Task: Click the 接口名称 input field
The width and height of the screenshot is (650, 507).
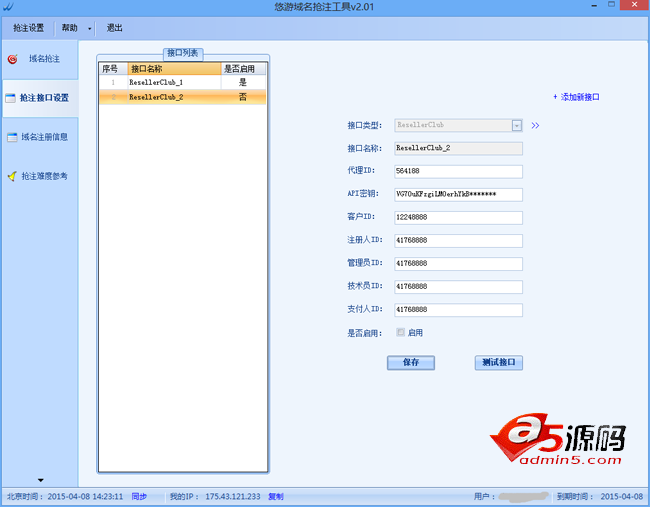Action: point(458,148)
